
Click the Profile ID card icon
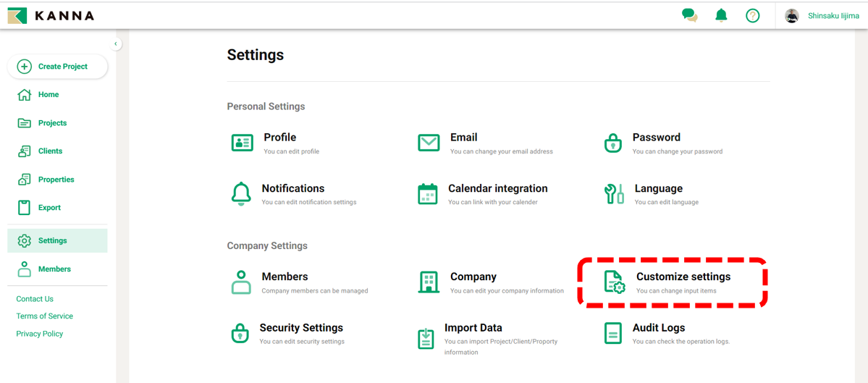(242, 143)
